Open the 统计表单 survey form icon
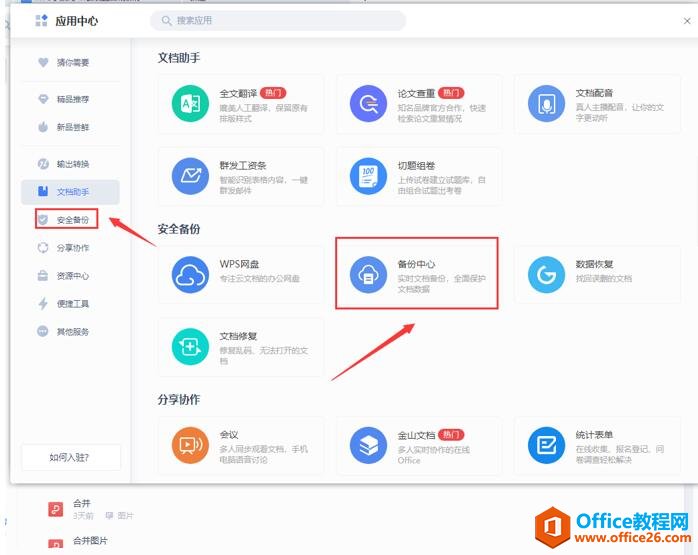The width and height of the screenshot is (698, 555). pyautogui.click(x=546, y=445)
